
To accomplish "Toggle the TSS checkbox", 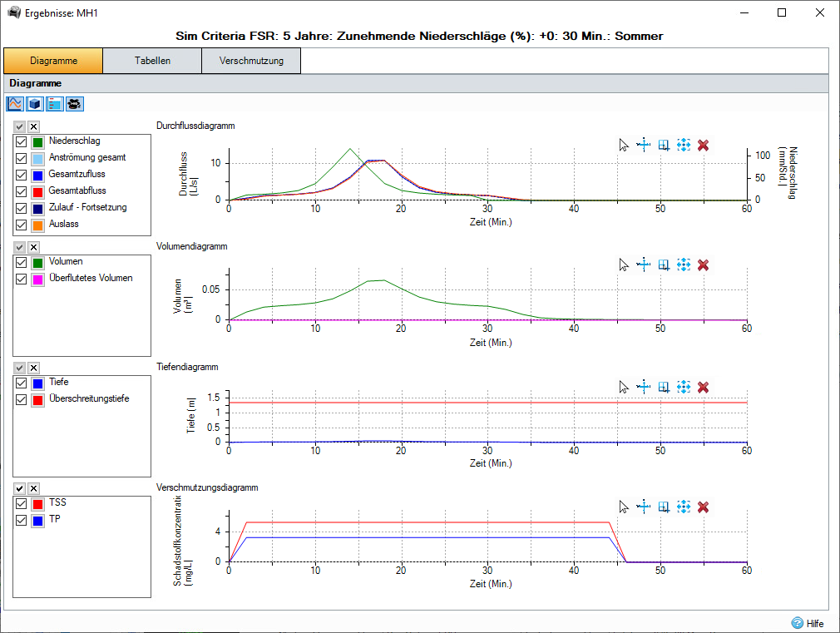I will (x=21, y=504).
